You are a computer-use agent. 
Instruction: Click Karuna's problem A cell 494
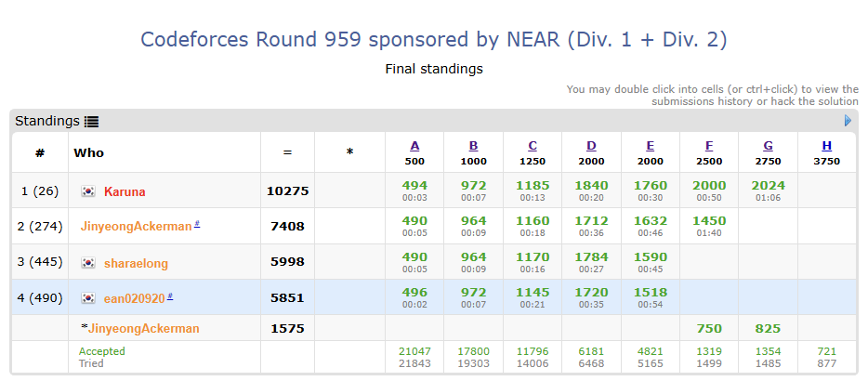[x=414, y=190]
